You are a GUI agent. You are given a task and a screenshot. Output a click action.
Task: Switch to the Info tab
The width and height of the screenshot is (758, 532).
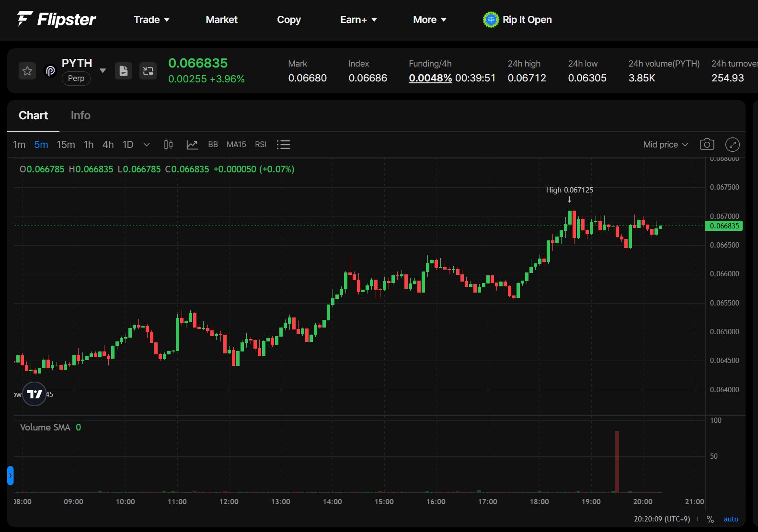[x=80, y=115]
